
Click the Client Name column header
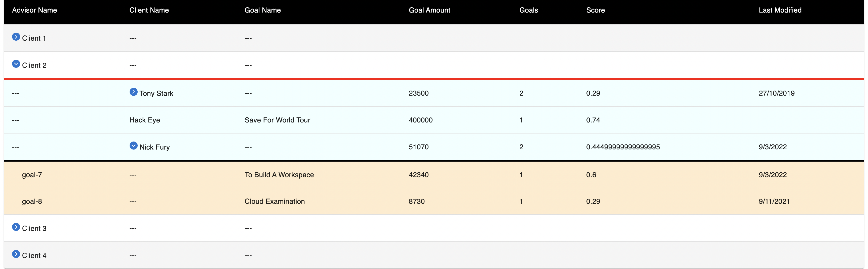[149, 10]
